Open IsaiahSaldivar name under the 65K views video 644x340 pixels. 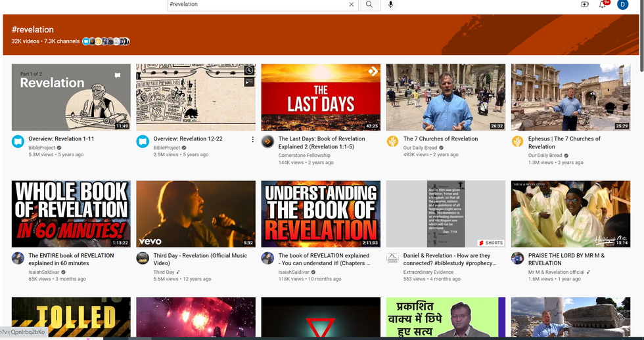tap(44, 272)
